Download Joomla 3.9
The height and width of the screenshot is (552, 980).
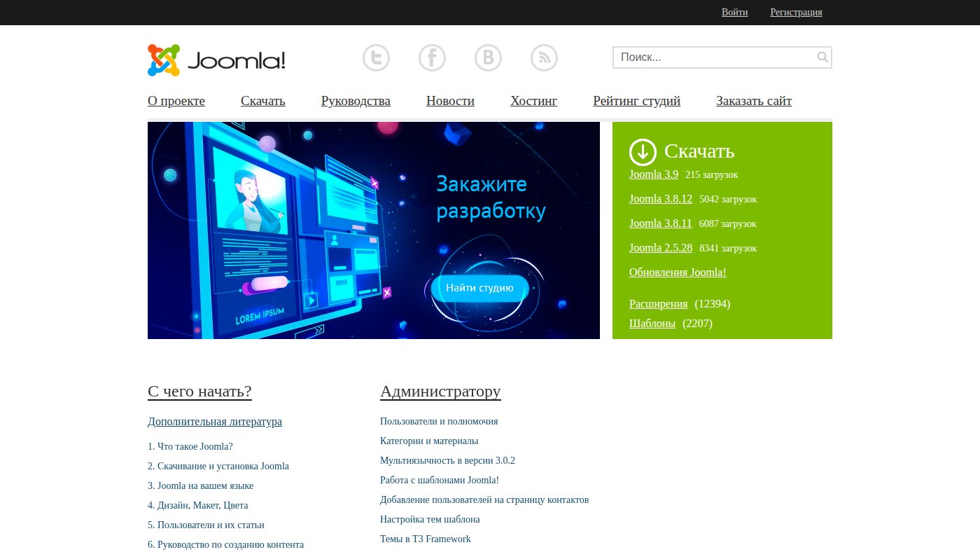click(654, 174)
